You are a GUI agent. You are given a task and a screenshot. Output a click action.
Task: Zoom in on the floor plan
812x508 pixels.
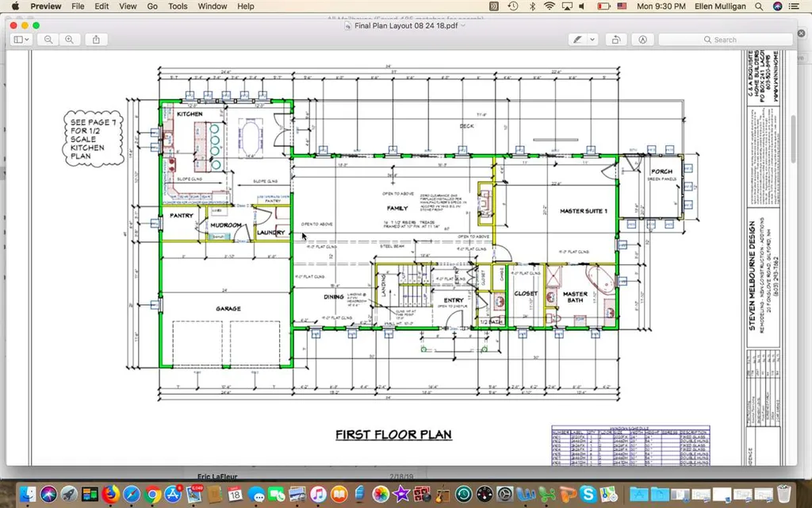tap(69, 40)
